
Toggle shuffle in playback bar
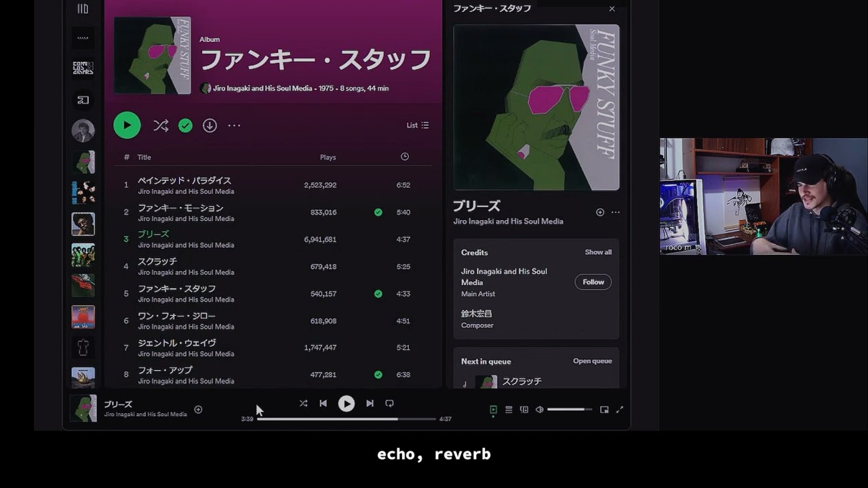tap(303, 403)
